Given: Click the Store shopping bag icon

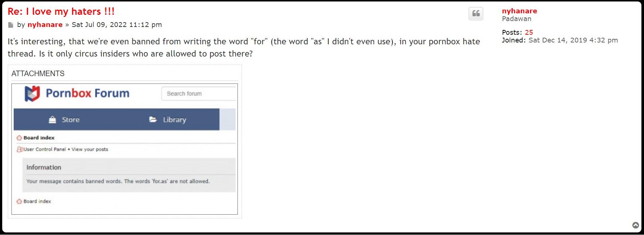Looking at the screenshot, I should [53, 120].
